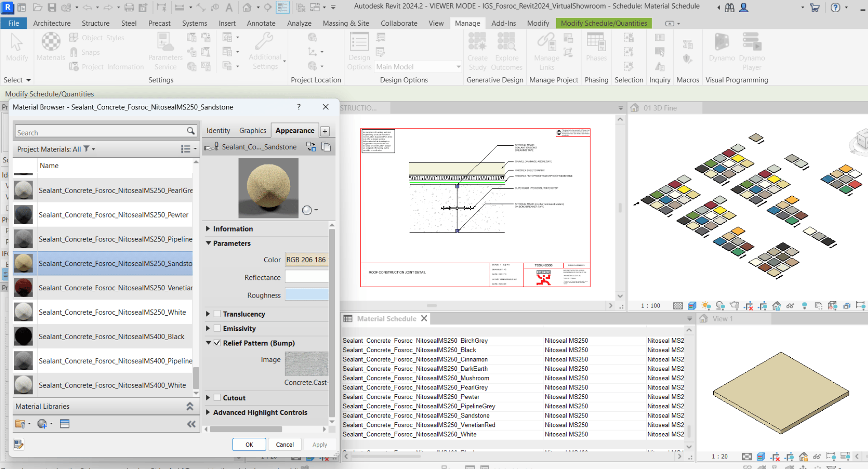This screenshot has height=469, width=868.
Task: Open the Autodesk App Store cart icon
Action: coord(815,7)
